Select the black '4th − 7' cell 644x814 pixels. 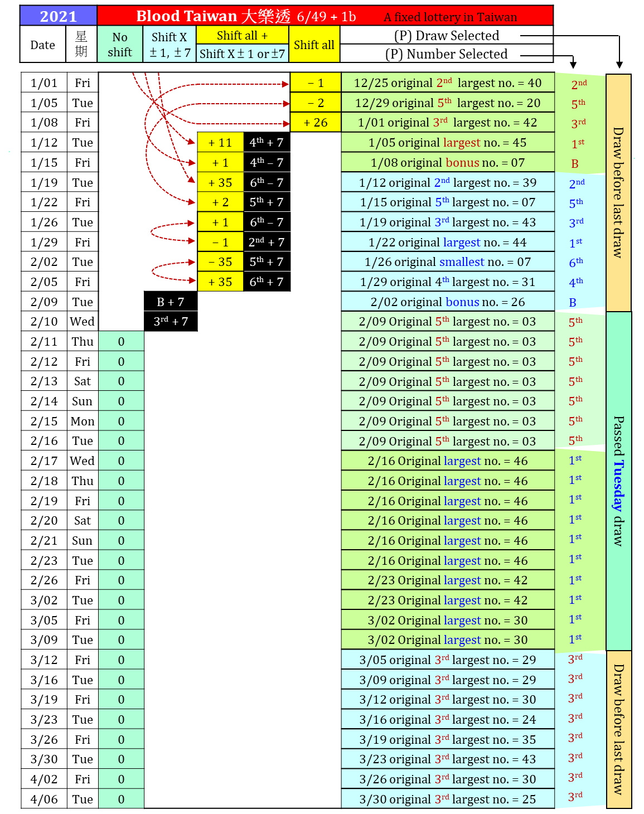[267, 162]
